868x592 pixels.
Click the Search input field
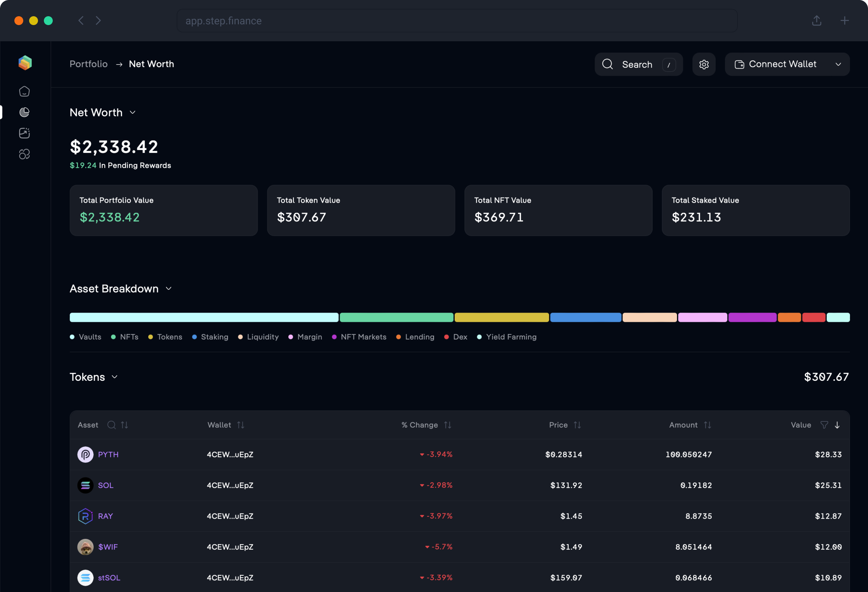point(638,65)
